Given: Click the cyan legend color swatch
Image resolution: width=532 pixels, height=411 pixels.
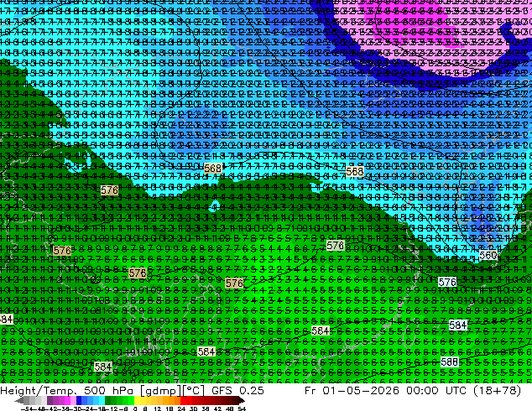Looking at the screenshot, I should click(102, 400).
